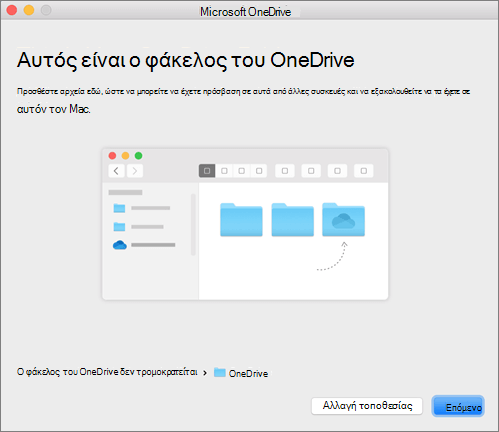The height and width of the screenshot is (432, 499).
Task: Click the text αυτόν τον Mac
Action: 54,109
